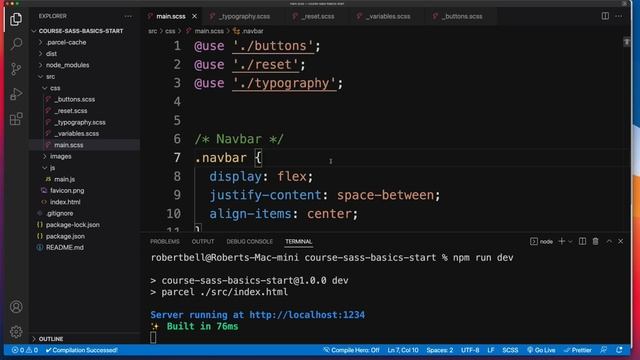Screen dimensions: 640x360
Task: Open _variables.scss in the file tree
Action: pyautogui.click(x=76, y=134)
